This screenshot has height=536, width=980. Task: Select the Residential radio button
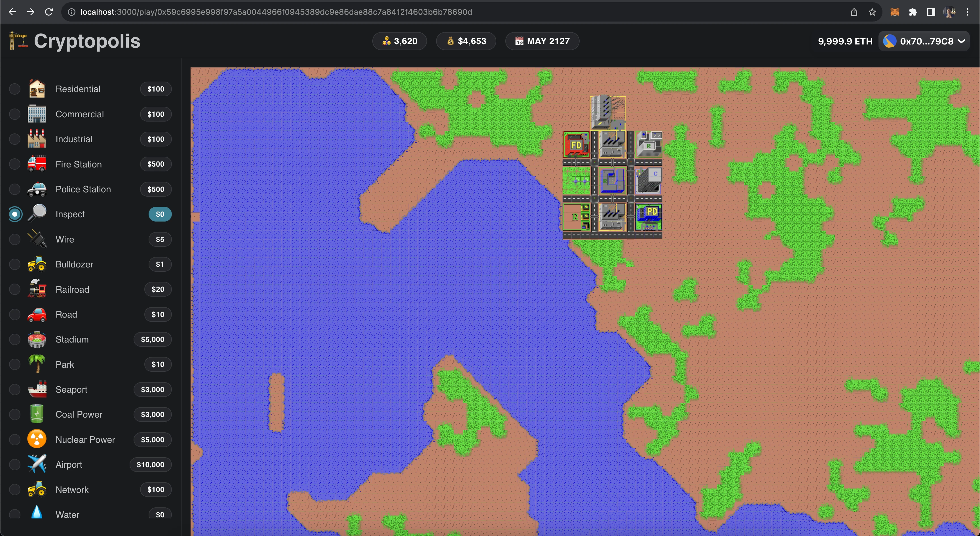click(14, 89)
